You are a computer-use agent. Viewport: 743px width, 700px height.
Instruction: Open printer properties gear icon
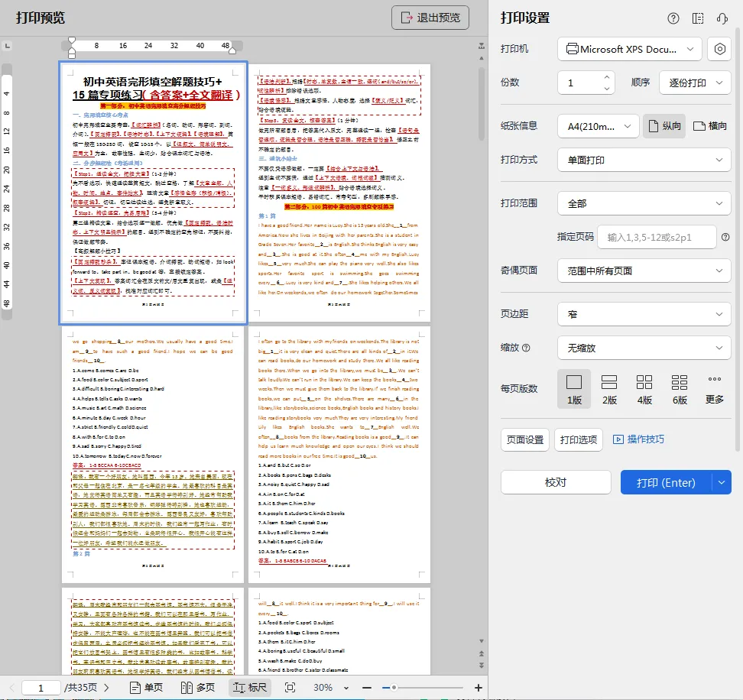point(719,49)
